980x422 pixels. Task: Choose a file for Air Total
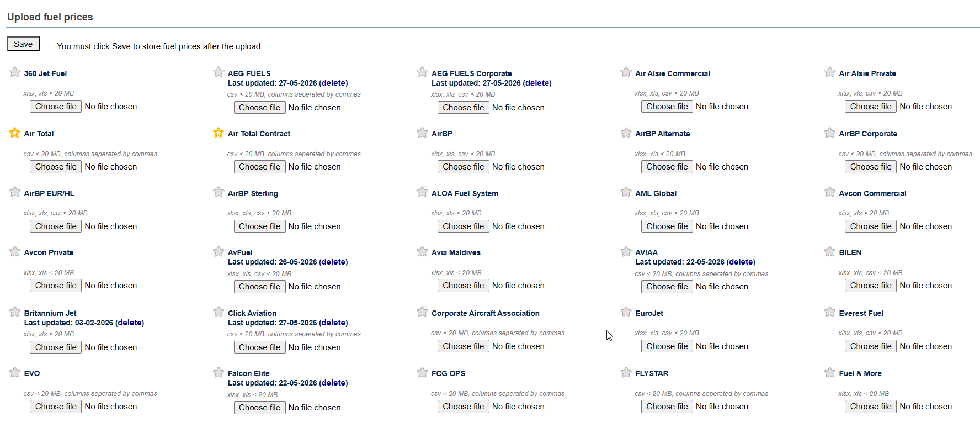point(56,167)
